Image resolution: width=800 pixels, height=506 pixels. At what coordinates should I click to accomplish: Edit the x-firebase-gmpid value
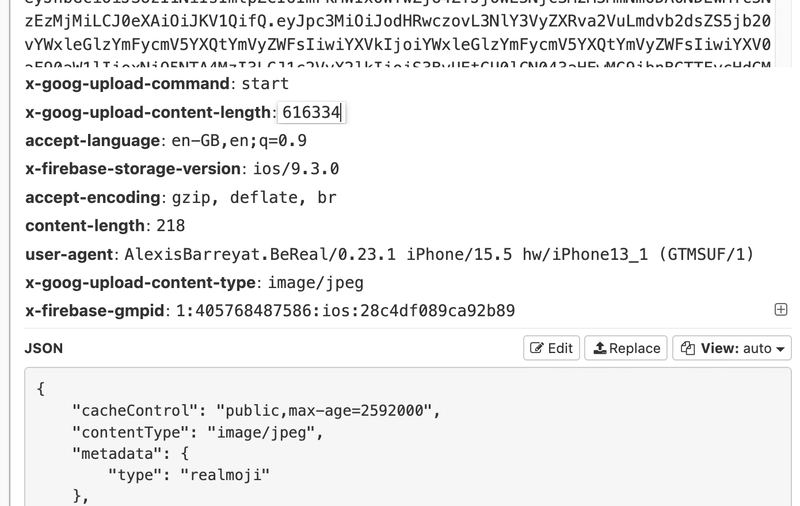(345, 311)
